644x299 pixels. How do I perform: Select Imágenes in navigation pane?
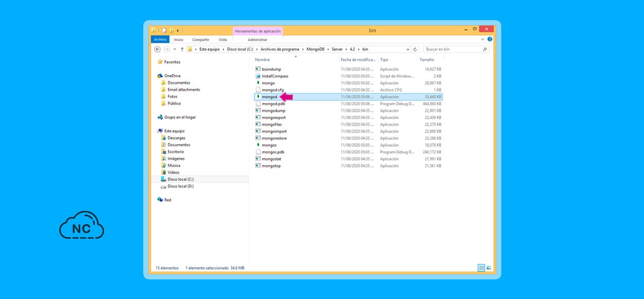click(176, 159)
